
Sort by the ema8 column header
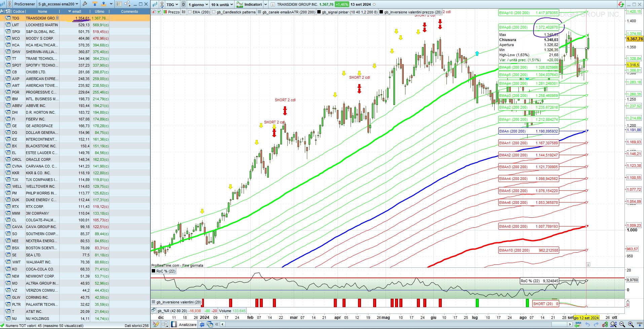point(75,11)
